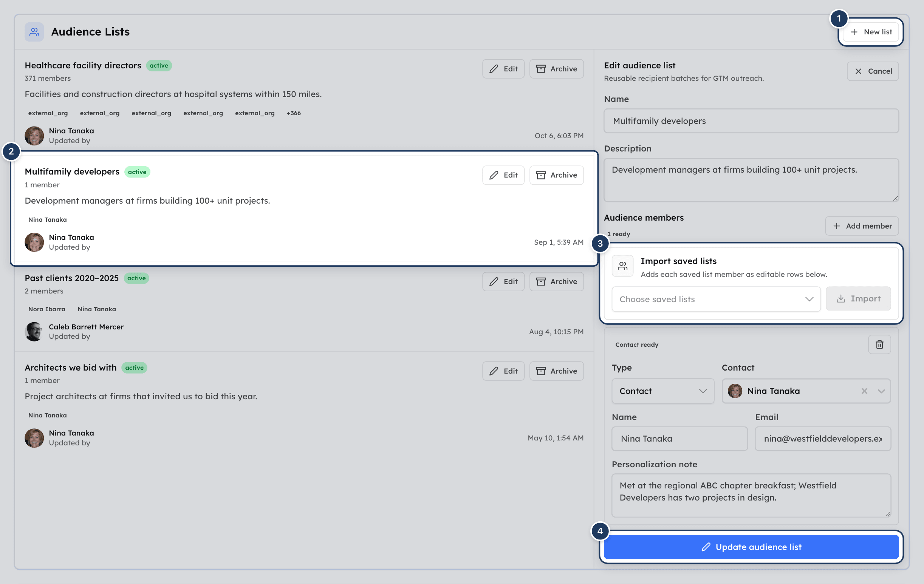
Task: Cancel editing the audience list
Action: [x=873, y=71]
